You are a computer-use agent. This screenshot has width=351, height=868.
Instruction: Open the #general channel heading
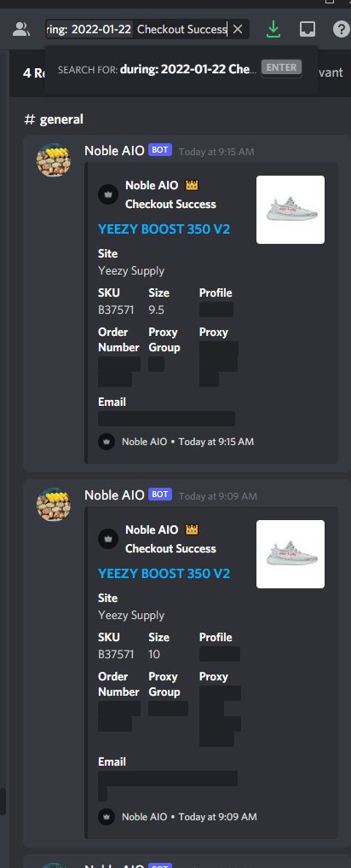(x=54, y=119)
